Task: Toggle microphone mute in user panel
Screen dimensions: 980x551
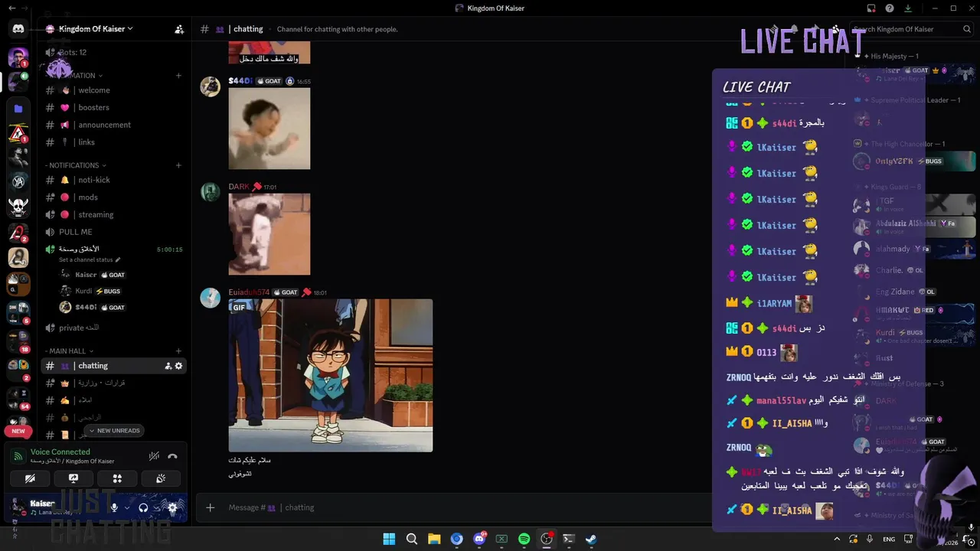Action: point(114,507)
